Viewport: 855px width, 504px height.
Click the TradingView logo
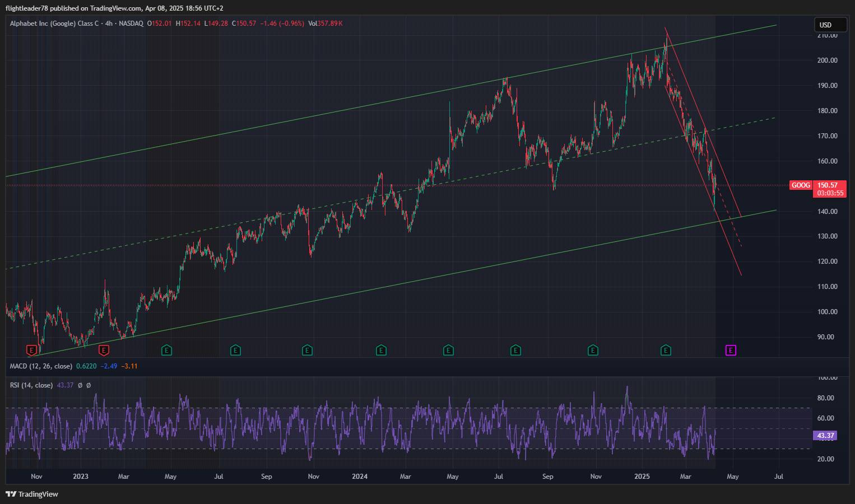32,494
